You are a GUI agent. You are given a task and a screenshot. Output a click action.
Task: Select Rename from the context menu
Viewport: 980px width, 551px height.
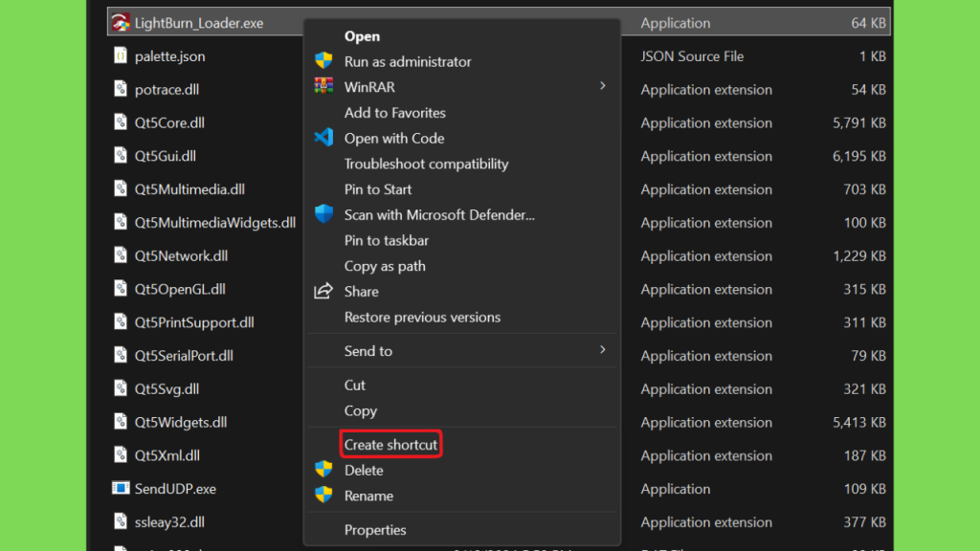[x=368, y=496]
